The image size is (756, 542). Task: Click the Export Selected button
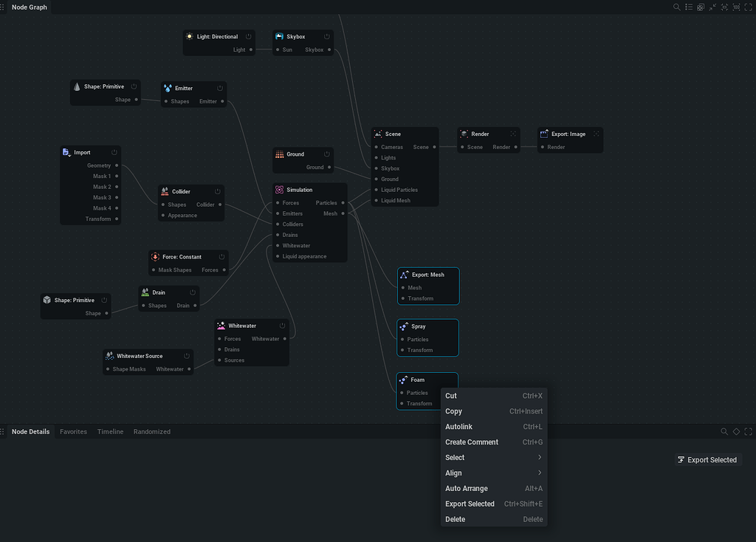(x=707, y=459)
